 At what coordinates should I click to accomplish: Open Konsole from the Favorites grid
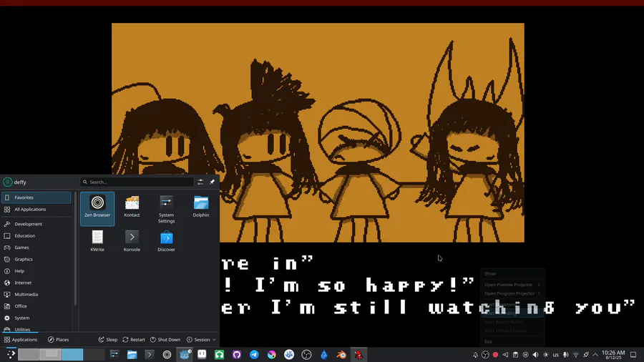[132, 241]
